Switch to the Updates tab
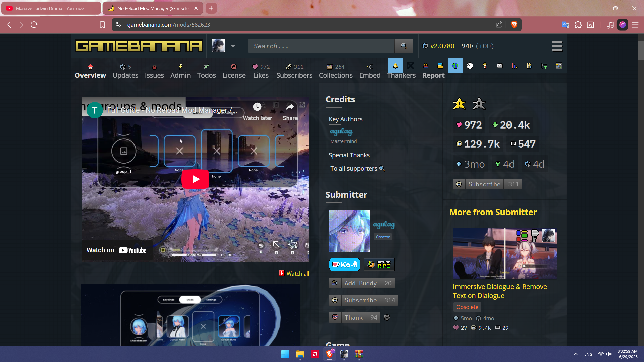Image resolution: width=644 pixels, height=362 pixels. [125, 71]
